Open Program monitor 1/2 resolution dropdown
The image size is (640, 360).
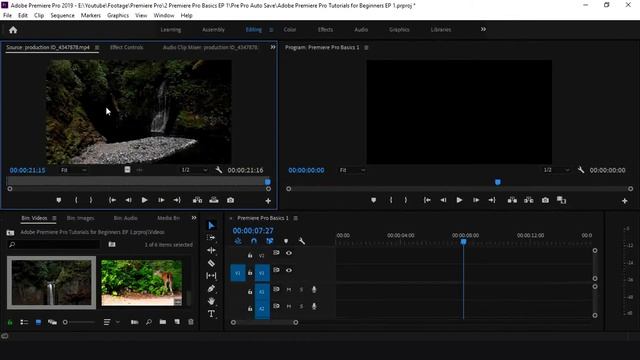(x=556, y=170)
